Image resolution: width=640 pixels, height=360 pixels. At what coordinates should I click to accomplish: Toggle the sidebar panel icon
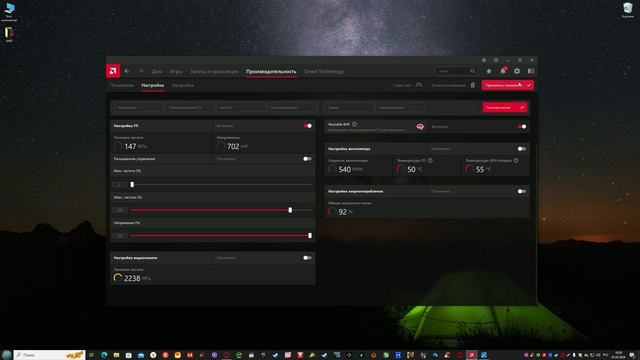(x=531, y=71)
